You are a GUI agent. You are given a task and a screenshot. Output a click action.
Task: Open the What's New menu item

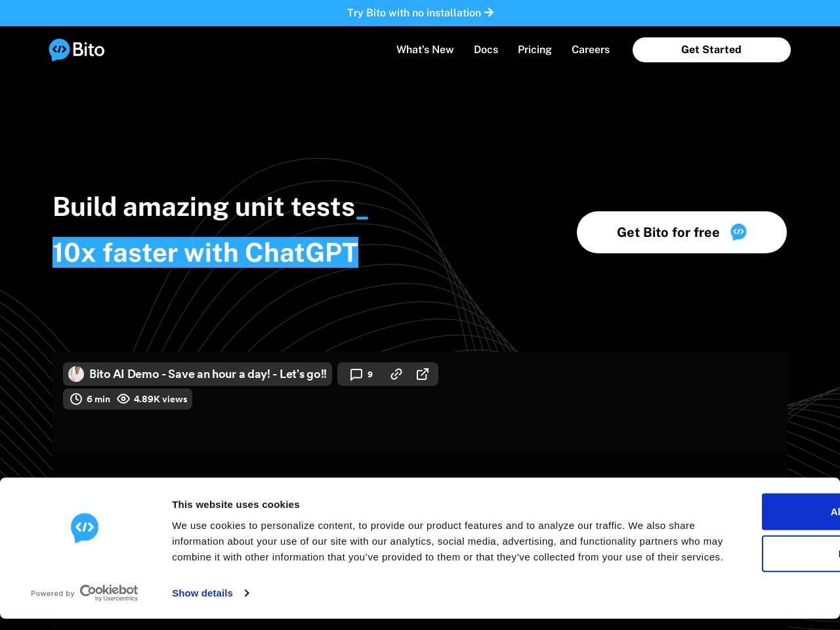point(425,50)
